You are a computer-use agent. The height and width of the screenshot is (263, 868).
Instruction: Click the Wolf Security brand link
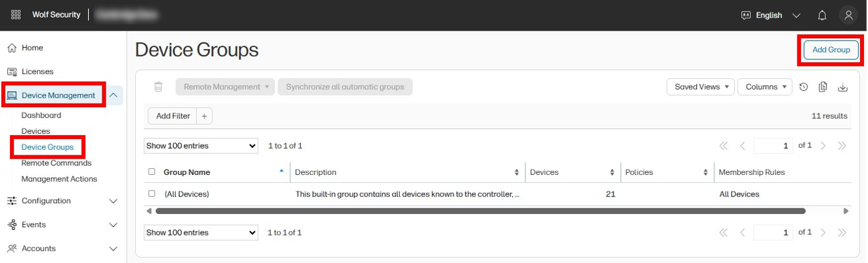coord(57,15)
